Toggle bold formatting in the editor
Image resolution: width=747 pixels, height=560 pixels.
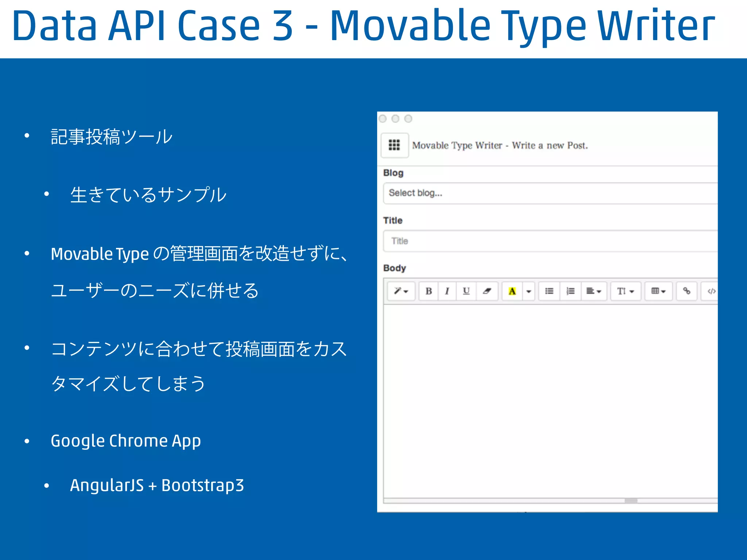tap(429, 291)
